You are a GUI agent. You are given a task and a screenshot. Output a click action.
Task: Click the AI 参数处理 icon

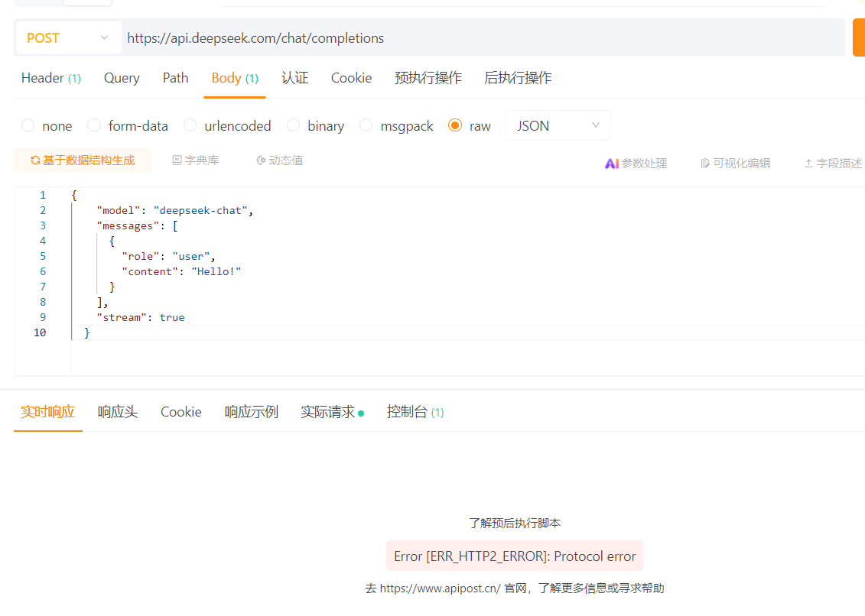click(x=611, y=164)
